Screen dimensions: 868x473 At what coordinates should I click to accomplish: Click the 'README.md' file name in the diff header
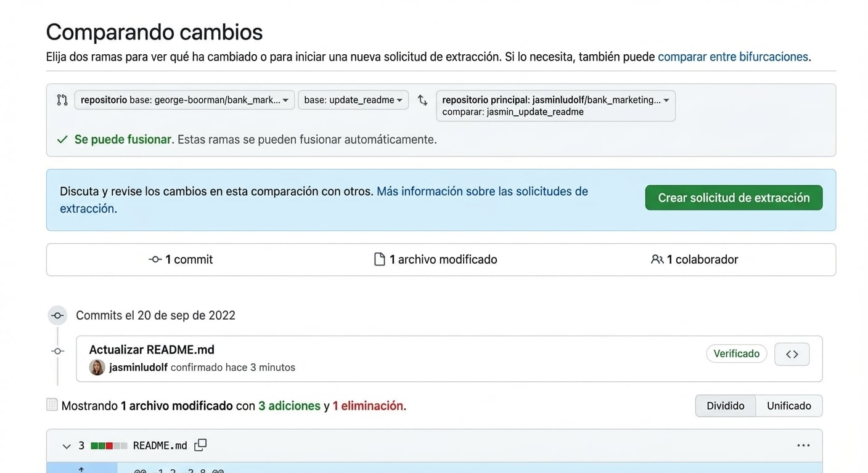160,445
